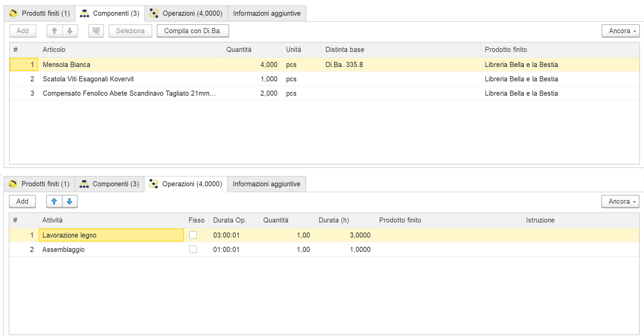Open Informazioni aggiuntive tab in lower panel
The width and height of the screenshot is (644, 336).
pos(267,184)
